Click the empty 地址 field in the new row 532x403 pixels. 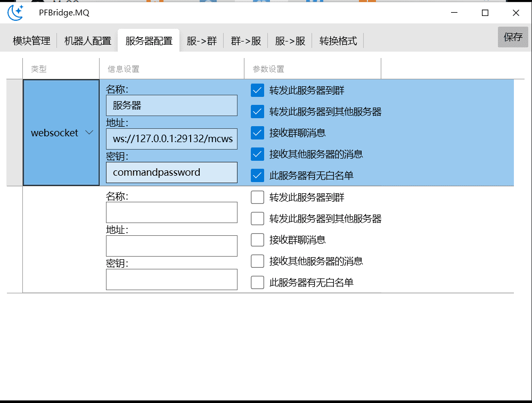pyautogui.click(x=171, y=246)
